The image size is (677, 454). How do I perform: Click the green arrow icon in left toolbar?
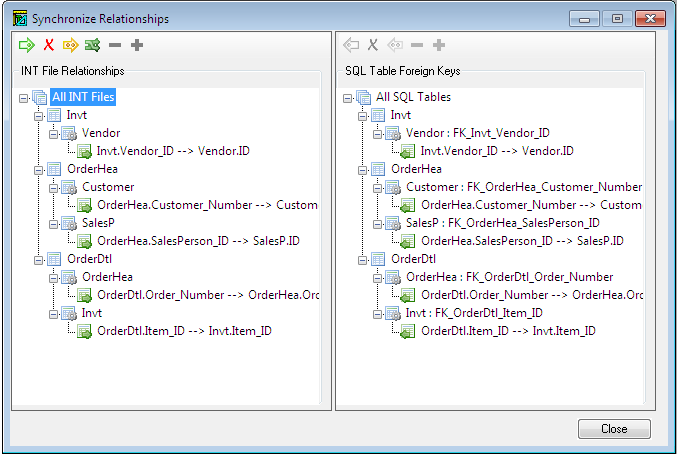point(27,45)
